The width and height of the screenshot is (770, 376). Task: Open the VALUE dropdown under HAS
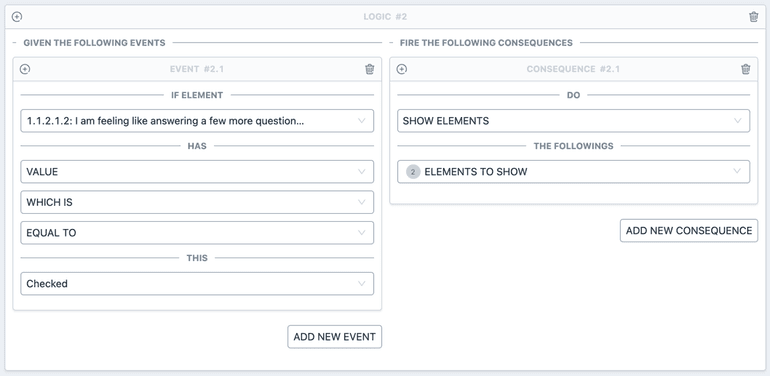pos(197,172)
